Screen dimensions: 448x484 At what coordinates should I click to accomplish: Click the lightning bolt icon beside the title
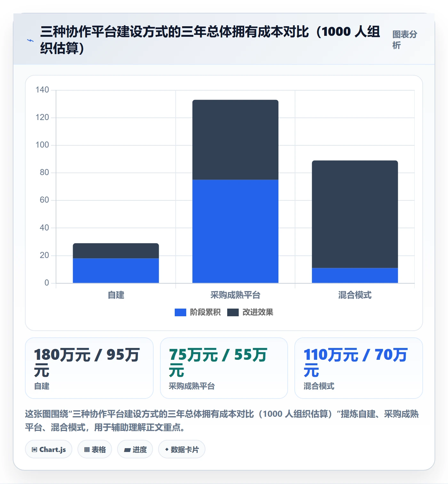[30, 40]
